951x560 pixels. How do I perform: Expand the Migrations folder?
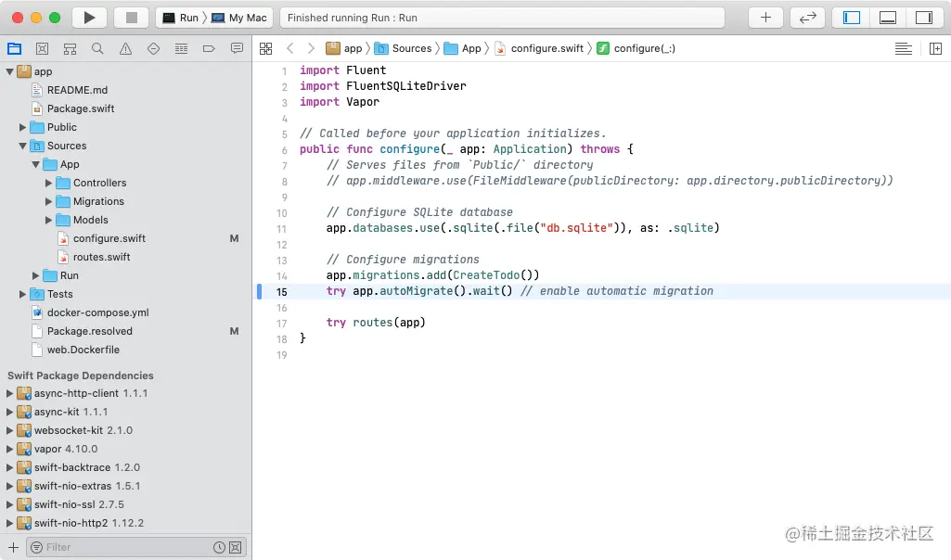[48, 202]
